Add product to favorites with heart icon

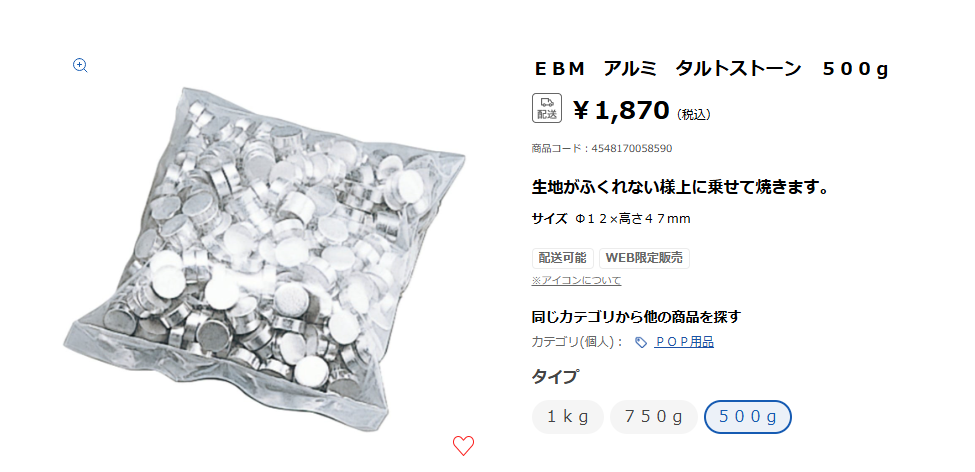(x=463, y=445)
